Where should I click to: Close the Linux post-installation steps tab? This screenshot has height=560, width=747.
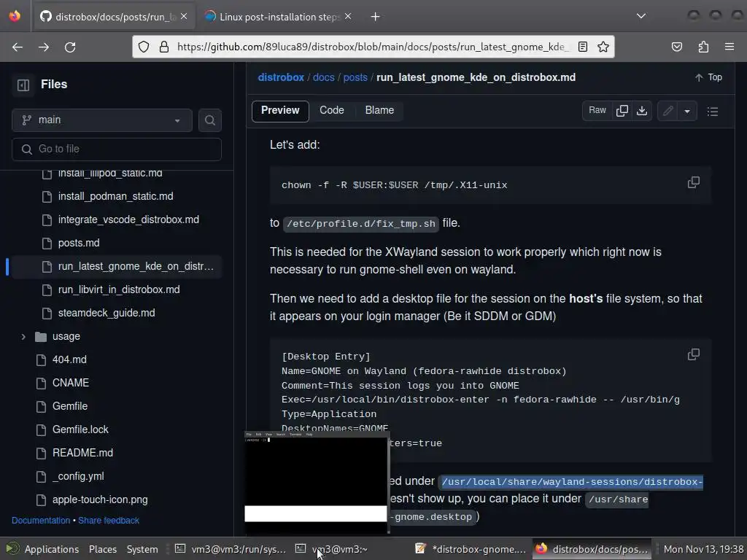pos(348,17)
